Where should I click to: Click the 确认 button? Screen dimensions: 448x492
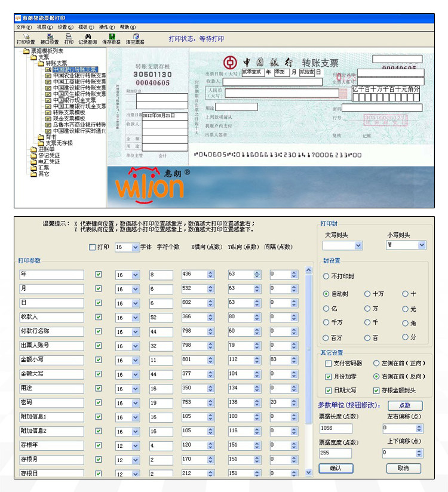click(336, 468)
